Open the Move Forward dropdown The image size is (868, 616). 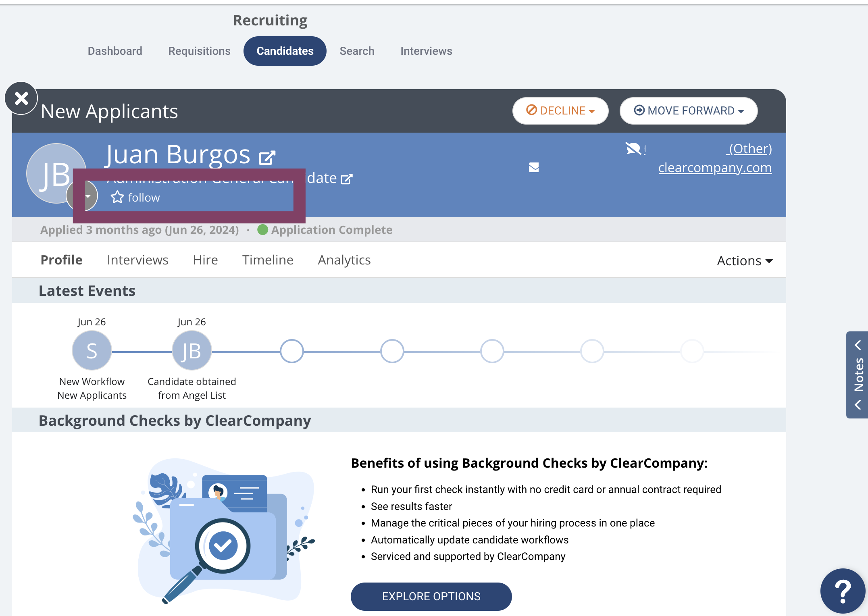(689, 111)
